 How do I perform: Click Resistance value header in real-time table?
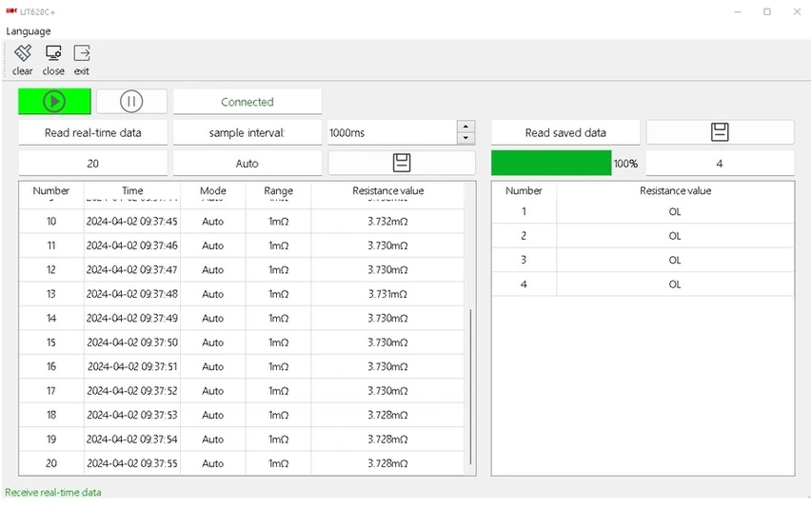click(x=387, y=190)
